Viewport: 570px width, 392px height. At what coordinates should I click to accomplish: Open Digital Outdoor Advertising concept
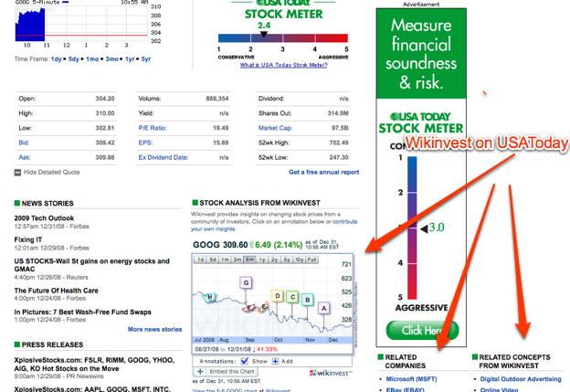click(521, 379)
